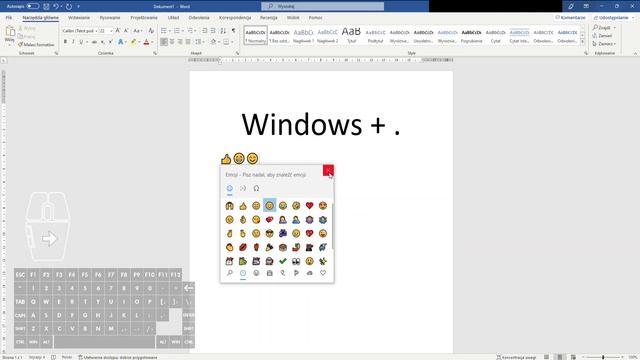Open emoji search magnifier category
This screenshot has height=360, width=640.
230,273
